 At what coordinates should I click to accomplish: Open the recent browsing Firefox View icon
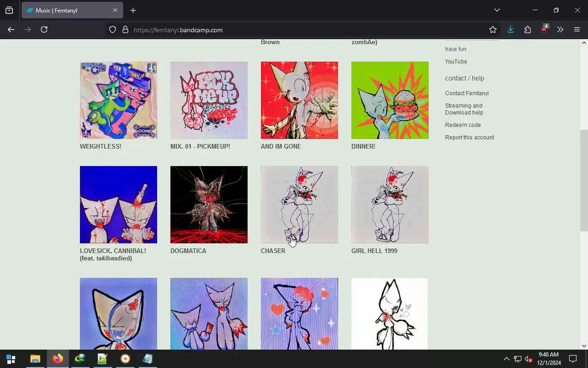point(9,10)
